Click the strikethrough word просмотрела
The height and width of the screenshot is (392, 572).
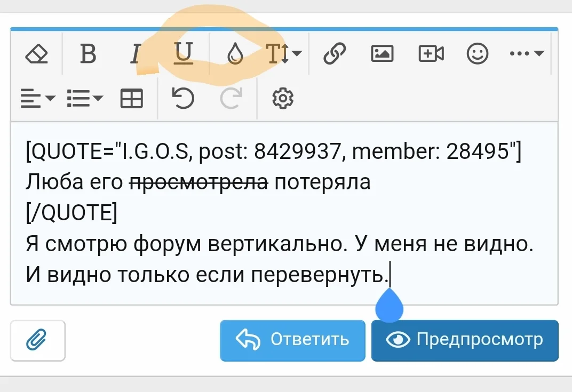click(x=199, y=182)
